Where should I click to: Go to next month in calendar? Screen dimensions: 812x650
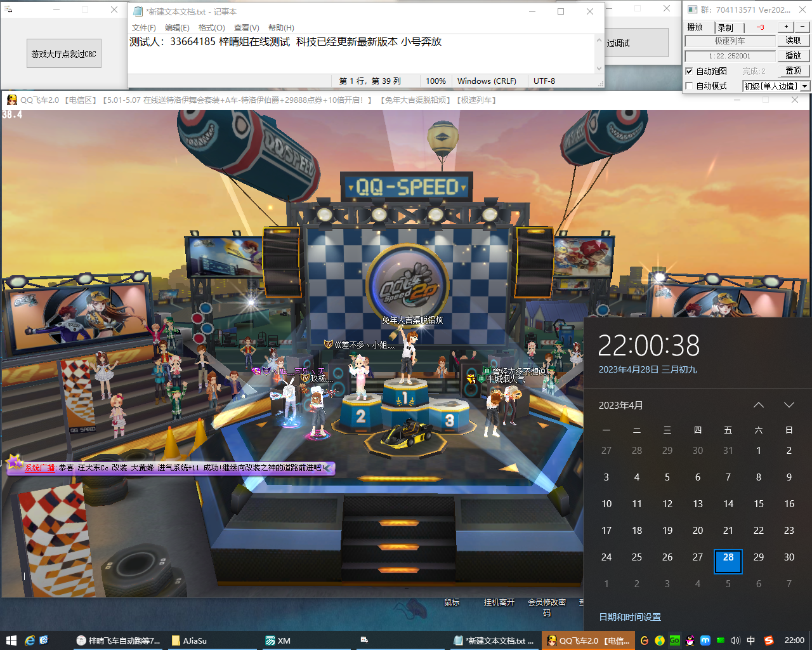pos(789,405)
